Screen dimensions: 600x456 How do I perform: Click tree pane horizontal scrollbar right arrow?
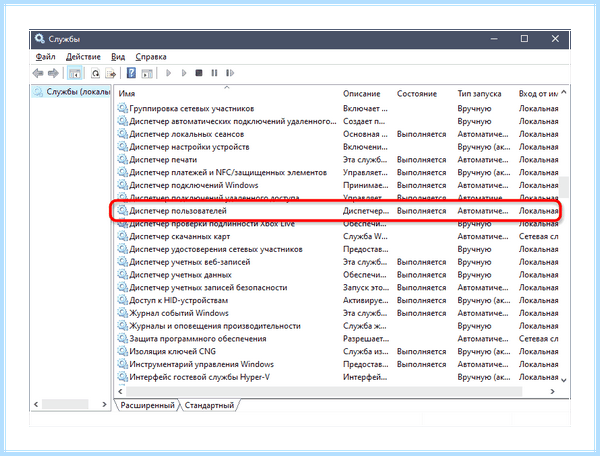click(x=104, y=404)
